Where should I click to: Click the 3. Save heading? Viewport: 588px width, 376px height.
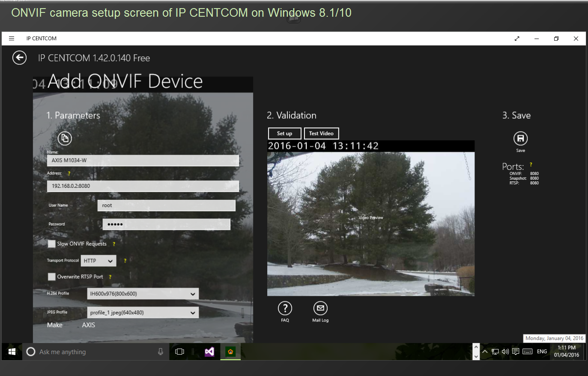click(x=516, y=115)
